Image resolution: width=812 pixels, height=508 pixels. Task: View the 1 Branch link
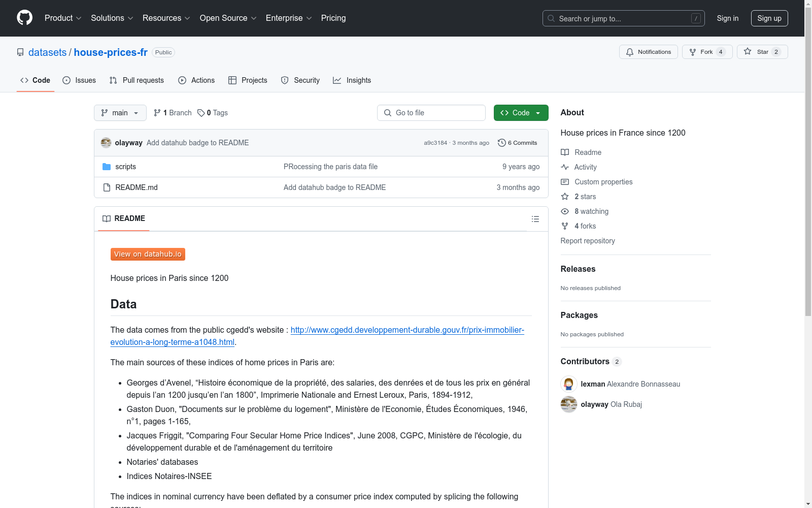pos(173,113)
